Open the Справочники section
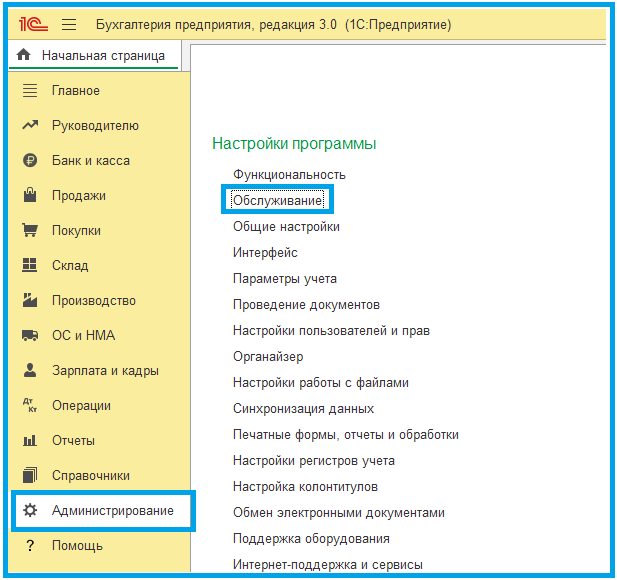 [91, 475]
